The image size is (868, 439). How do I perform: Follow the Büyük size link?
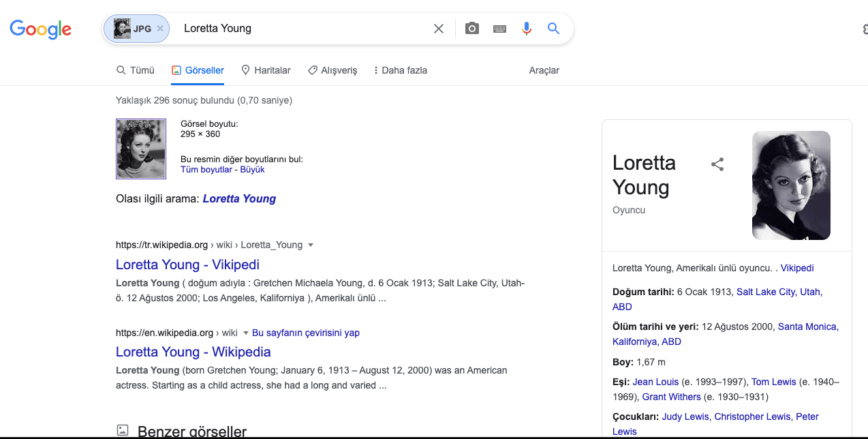click(252, 169)
